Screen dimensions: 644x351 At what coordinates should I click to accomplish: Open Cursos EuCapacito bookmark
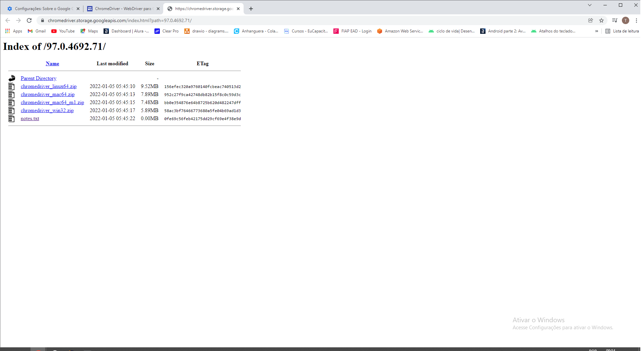tap(306, 31)
